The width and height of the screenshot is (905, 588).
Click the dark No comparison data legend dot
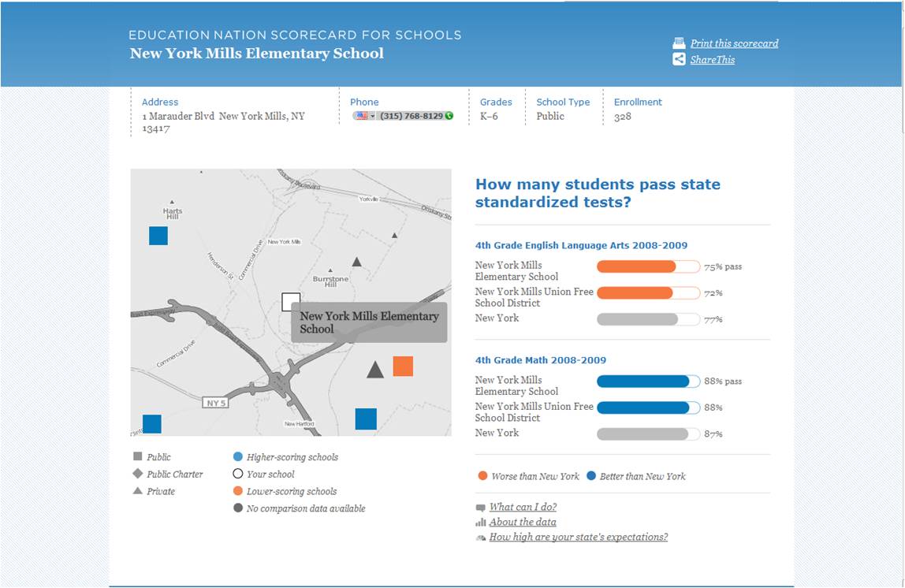tap(238, 508)
